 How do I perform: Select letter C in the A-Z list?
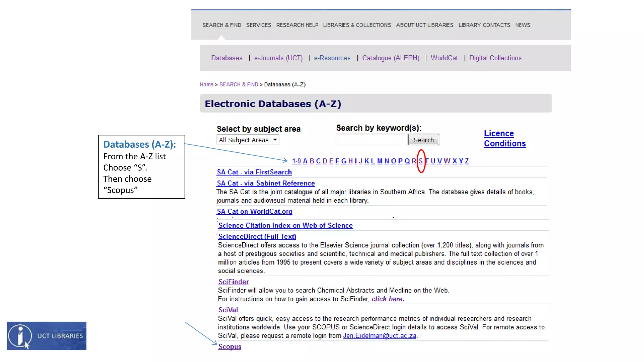[x=318, y=161]
